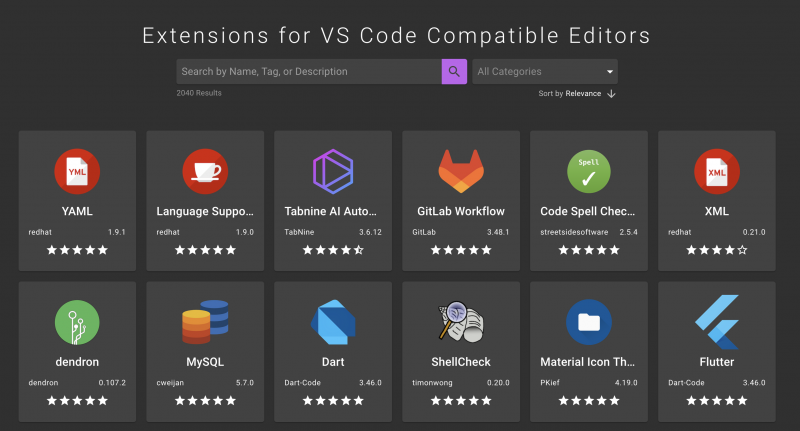This screenshot has width=800, height=431.
Task: Click the MySQL version 5.7.0
Action: point(245,383)
